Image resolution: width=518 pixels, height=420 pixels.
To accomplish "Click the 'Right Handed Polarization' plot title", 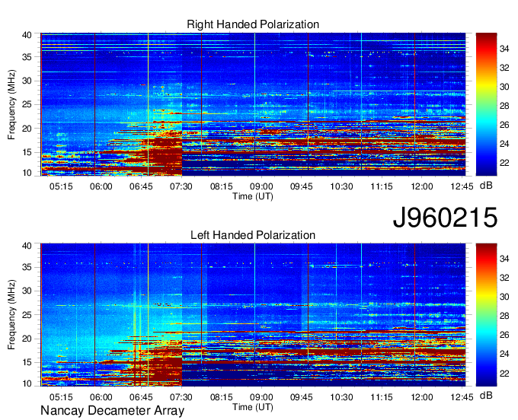I will coord(253,24).
